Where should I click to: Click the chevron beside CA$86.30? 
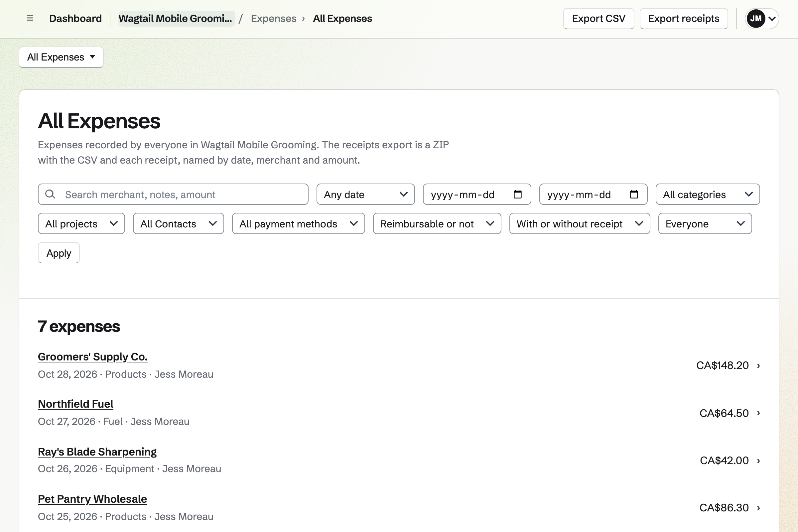pos(758,508)
